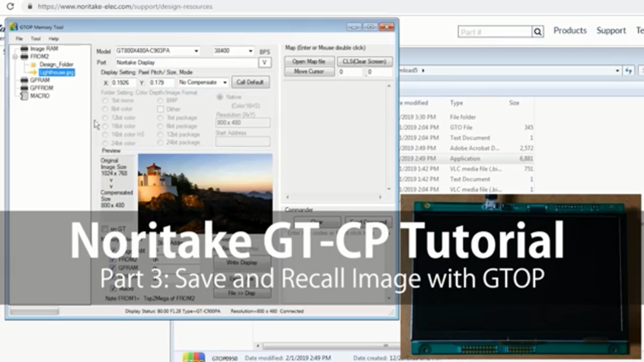The image size is (644, 362).
Task: Collapse the FROM2 tree node
Action: coord(15,57)
